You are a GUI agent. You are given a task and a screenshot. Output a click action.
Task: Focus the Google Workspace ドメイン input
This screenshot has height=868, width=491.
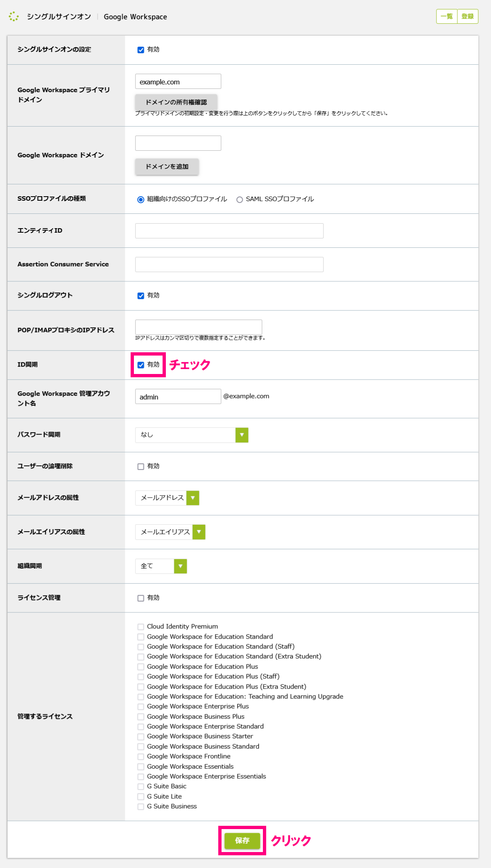(178, 143)
